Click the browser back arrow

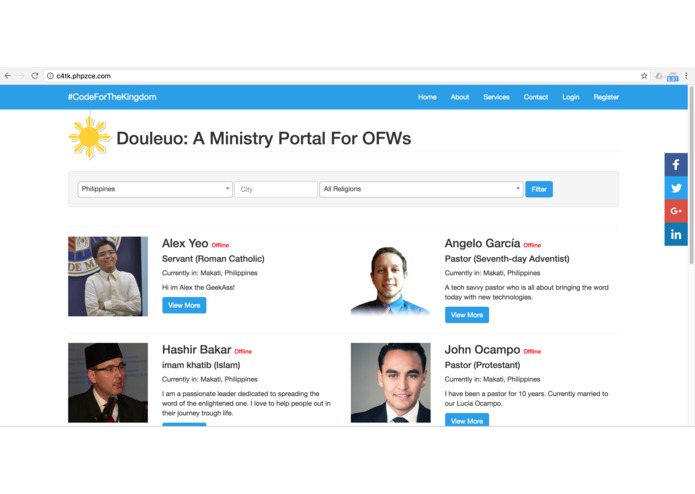coord(8,76)
